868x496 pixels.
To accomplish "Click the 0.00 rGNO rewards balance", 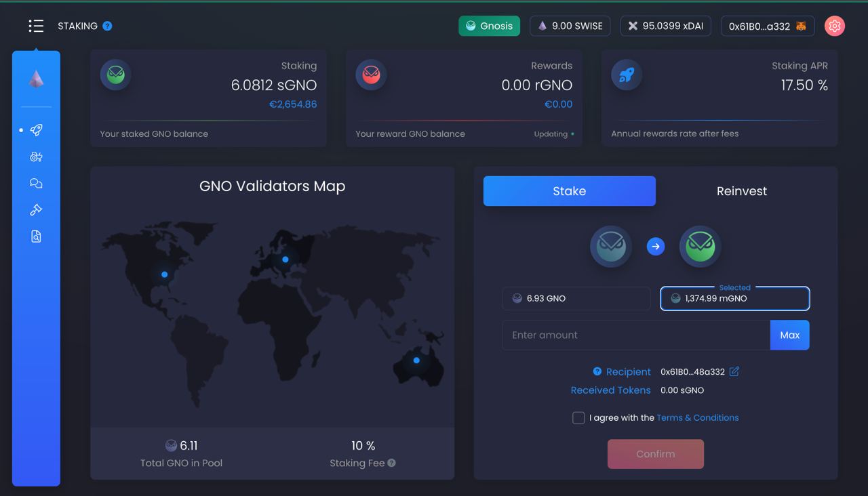I will coord(537,85).
